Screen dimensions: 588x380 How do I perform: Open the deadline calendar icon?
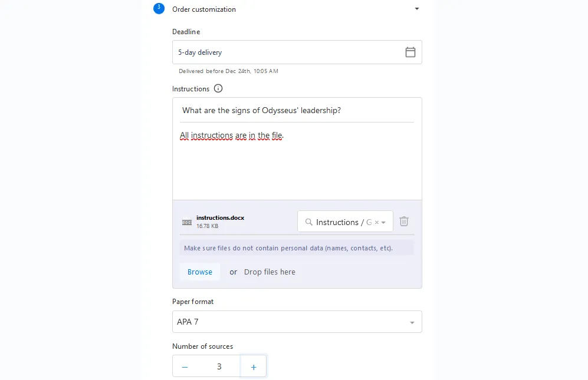point(410,52)
